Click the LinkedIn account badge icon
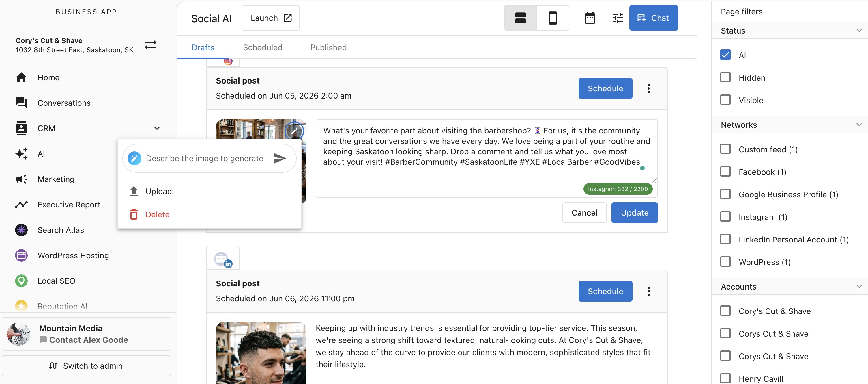Image resolution: width=868 pixels, height=384 pixels. click(x=223, y=259)
